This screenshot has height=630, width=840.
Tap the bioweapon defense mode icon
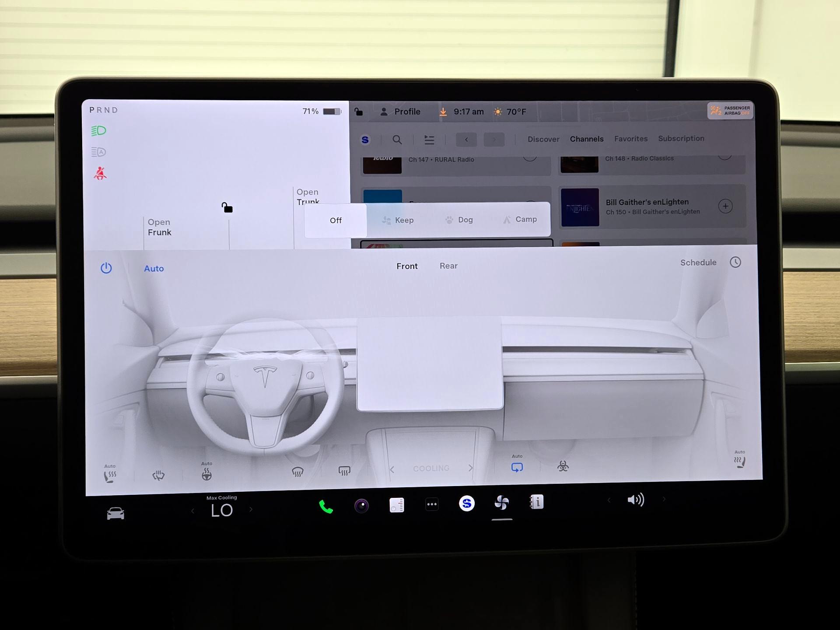point(563,466)
